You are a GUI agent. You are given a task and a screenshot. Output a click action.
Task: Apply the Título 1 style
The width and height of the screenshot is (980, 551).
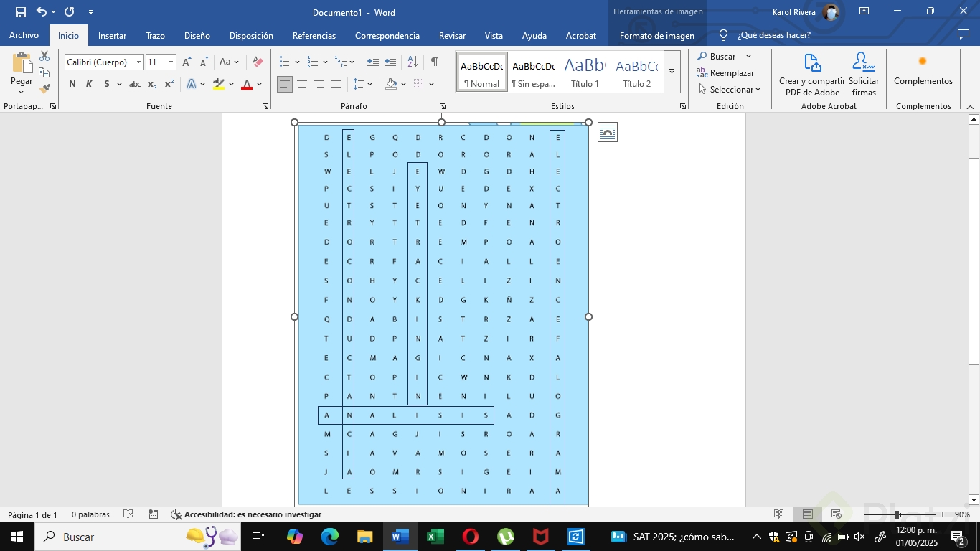[585, 72]
